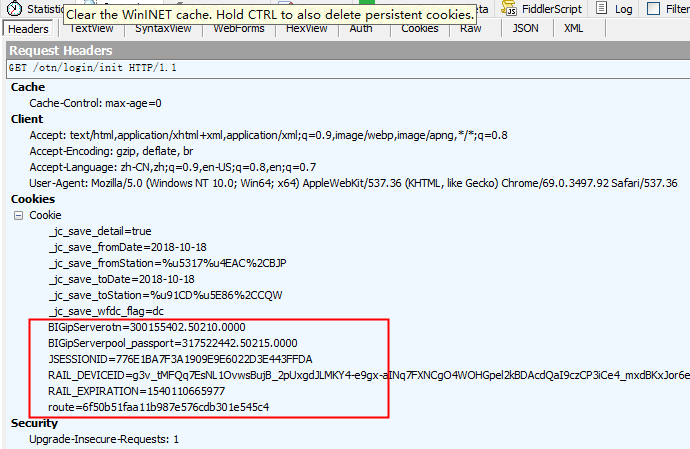Select the Headers inspector tab
The image size is (690, 449).
pos(28,29)
